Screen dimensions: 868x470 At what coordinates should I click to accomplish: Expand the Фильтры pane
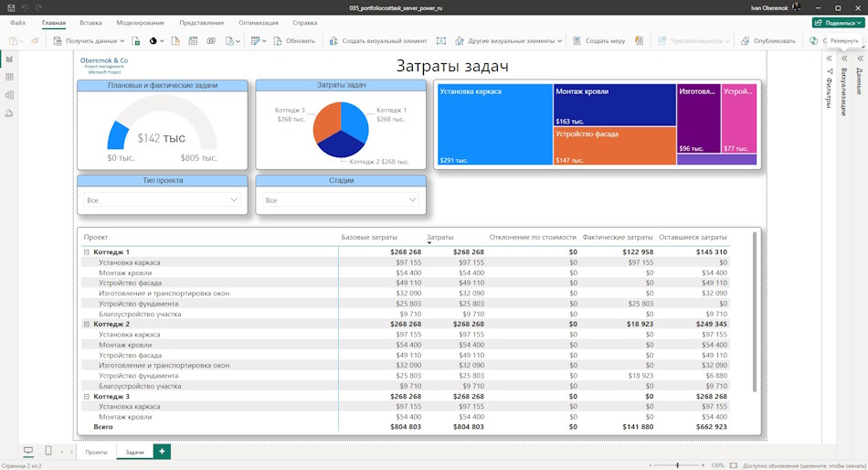pyautogui.click(x=830, y=59)
